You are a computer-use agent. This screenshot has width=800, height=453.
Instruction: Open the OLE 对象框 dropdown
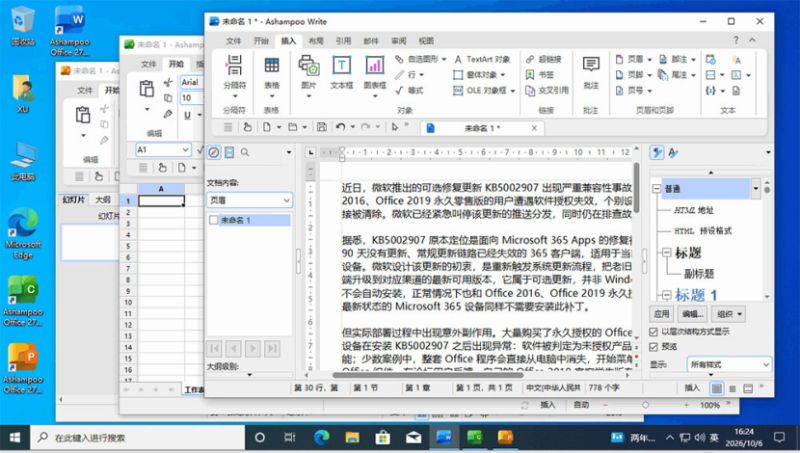pos(512,91)
